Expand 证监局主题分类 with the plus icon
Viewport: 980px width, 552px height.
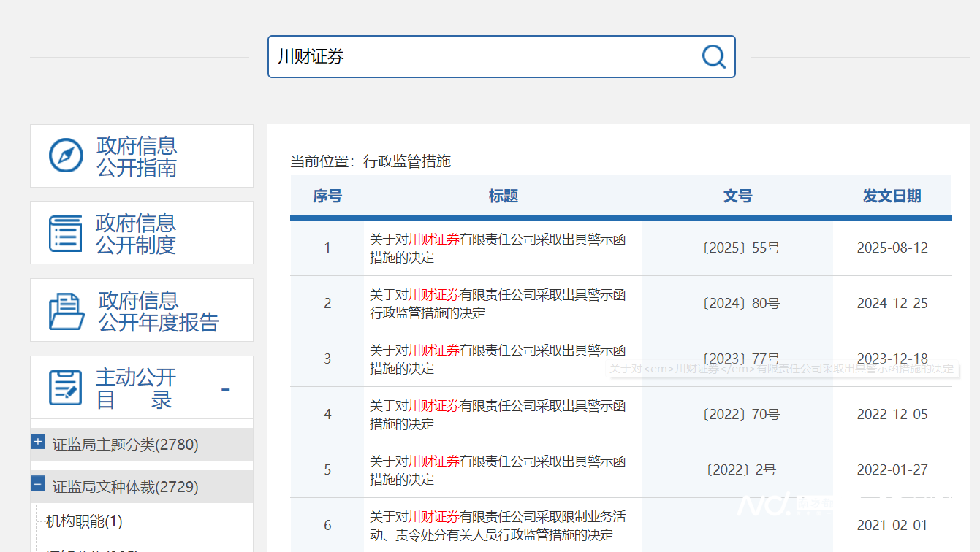[38, 442]
